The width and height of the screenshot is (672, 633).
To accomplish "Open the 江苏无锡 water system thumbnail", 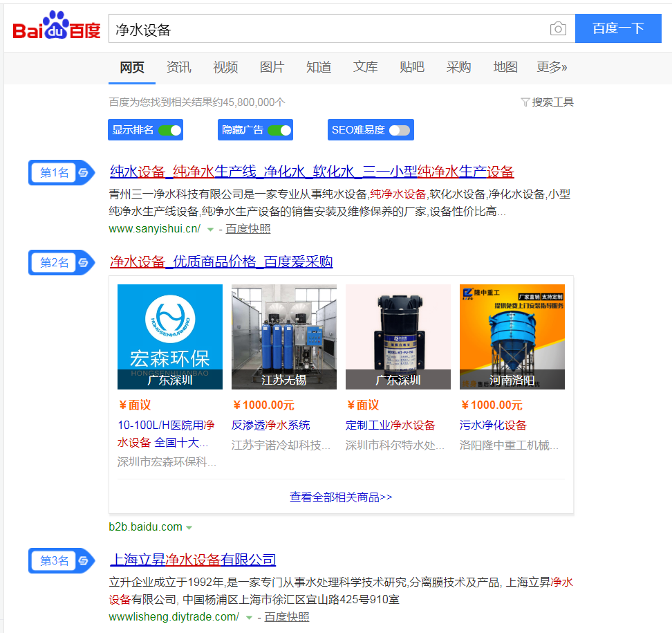I will pyautogui.click(x=284, y=337).
